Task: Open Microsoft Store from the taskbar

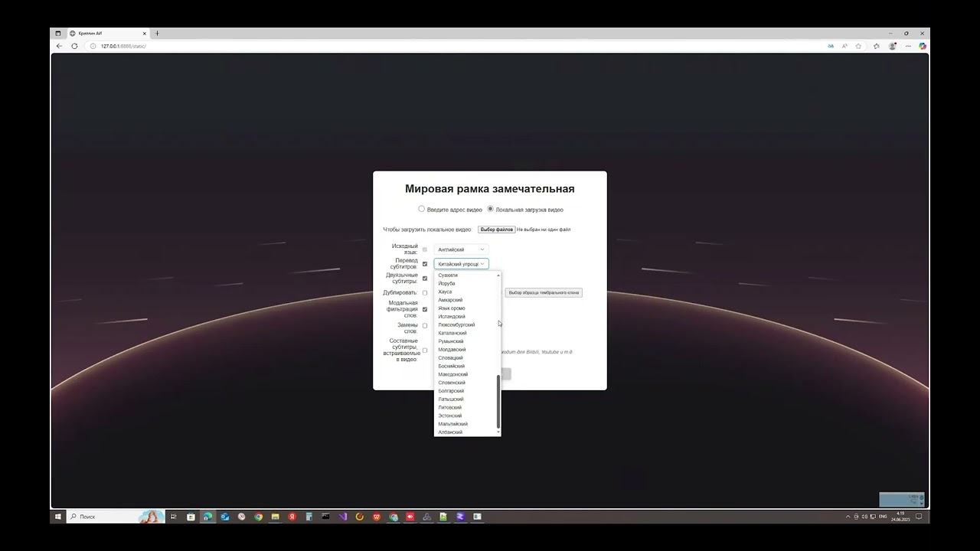Action: coord(191,517)
